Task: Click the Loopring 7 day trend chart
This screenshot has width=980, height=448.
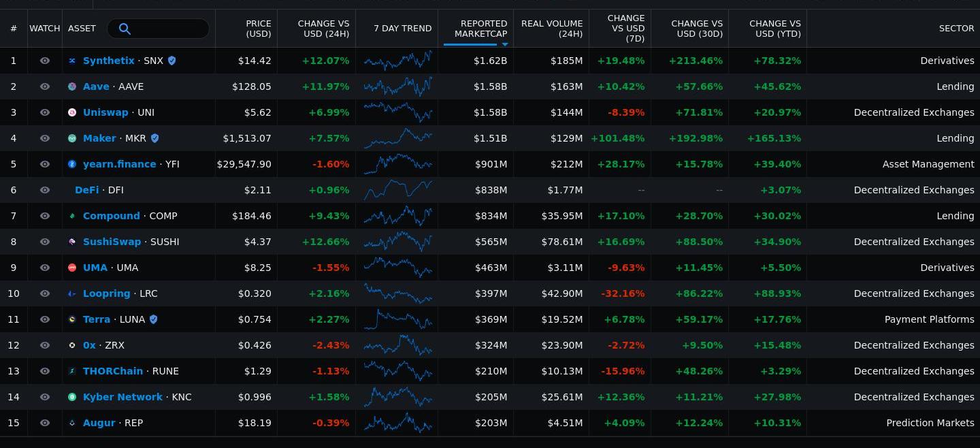Action: pos(397,293)
